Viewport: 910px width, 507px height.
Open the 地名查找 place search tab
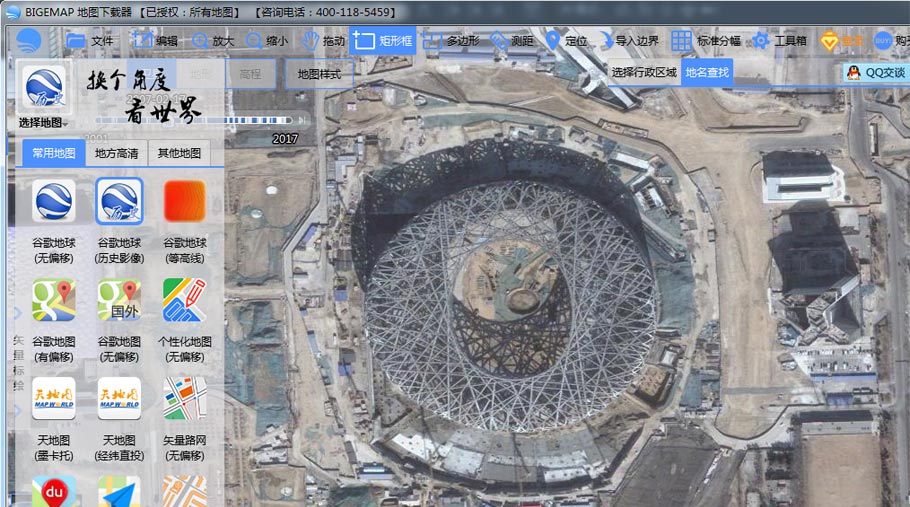point(707,73)
